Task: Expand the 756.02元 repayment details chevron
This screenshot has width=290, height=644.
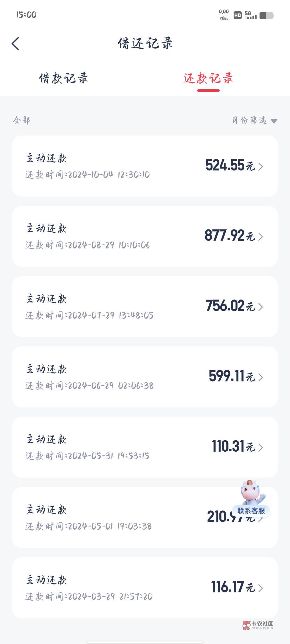Action: pyautogui.click(x=260, y=307)
